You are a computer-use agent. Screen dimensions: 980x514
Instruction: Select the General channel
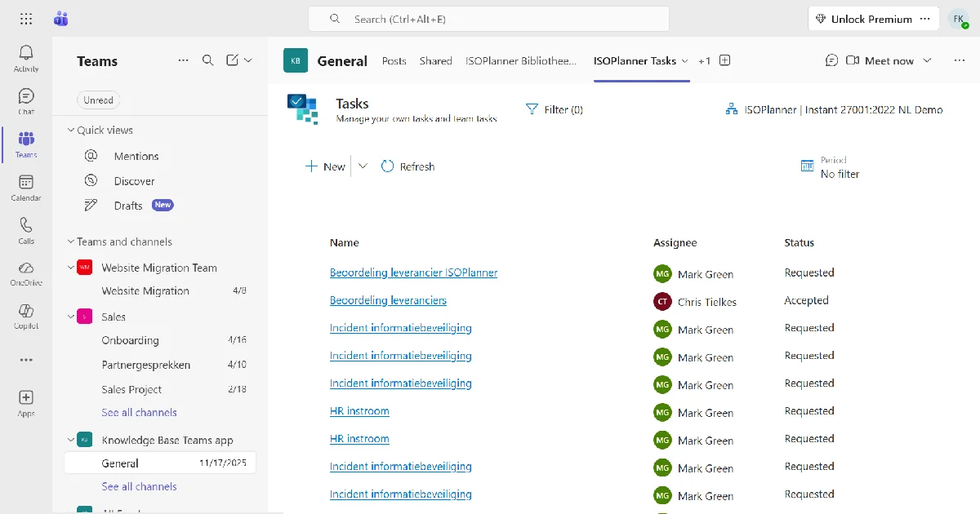(160, 463)
